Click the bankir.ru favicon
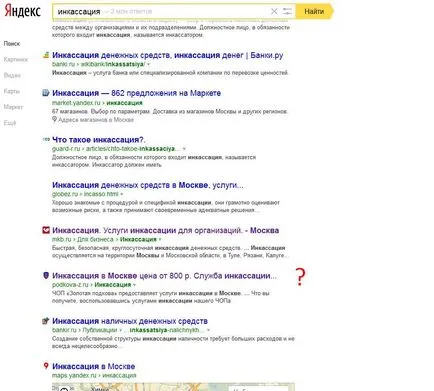Image resolution: width=434 pixels, height=391 pixels. 46,321
